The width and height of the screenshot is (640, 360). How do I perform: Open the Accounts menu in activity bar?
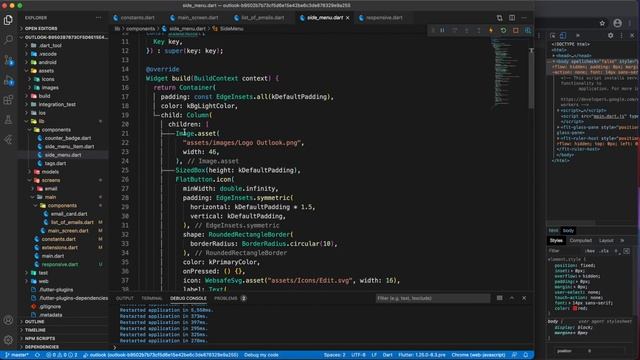point(8,320)
